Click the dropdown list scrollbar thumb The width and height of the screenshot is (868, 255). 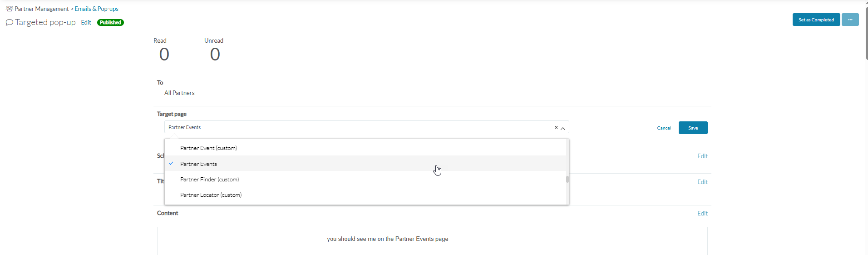pyautogui.click(x=567, y=179)
